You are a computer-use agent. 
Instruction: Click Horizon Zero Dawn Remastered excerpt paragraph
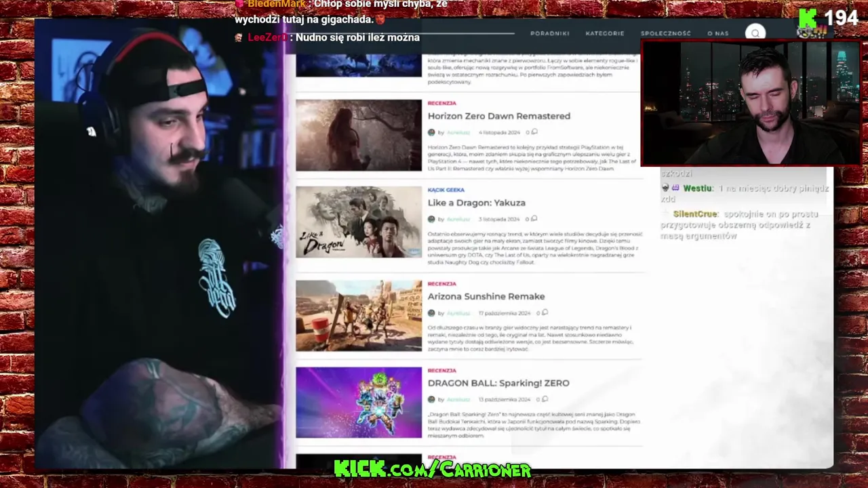(x=533, y=157)
